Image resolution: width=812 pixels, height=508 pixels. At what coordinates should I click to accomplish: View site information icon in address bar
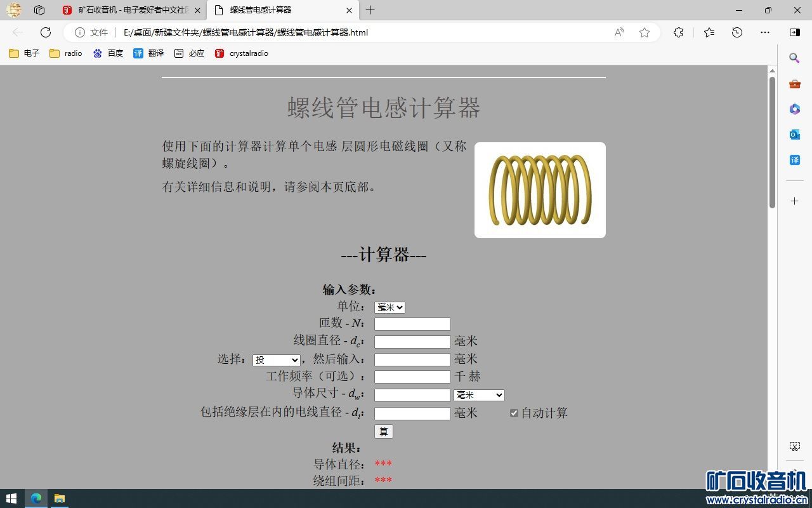(x=80, y=32)
